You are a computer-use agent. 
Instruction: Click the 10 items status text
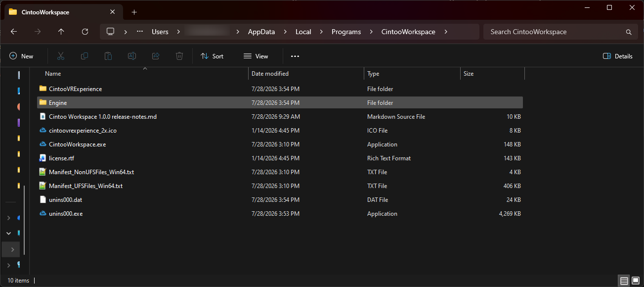[x=18, y=281]
